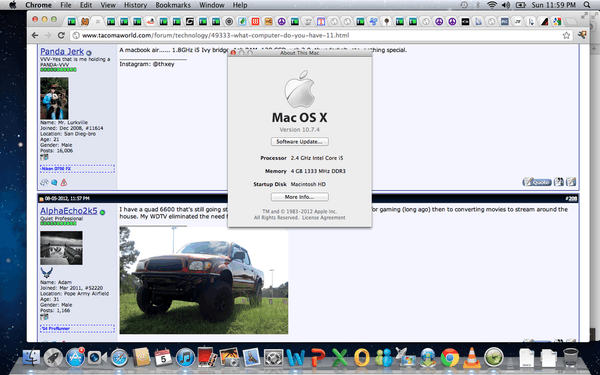
Task: Click the More Info... button
Action: [300, 197]
